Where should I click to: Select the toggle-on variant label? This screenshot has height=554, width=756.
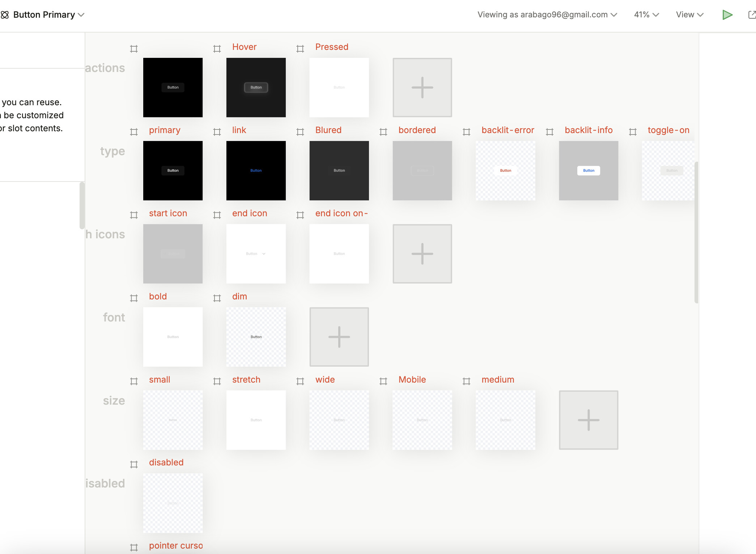coord(668,130)
